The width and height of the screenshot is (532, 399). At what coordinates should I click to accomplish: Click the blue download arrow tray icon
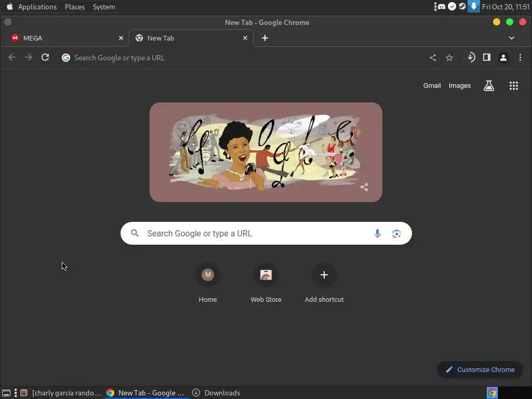pyautogui.click(x=474, y=6)
